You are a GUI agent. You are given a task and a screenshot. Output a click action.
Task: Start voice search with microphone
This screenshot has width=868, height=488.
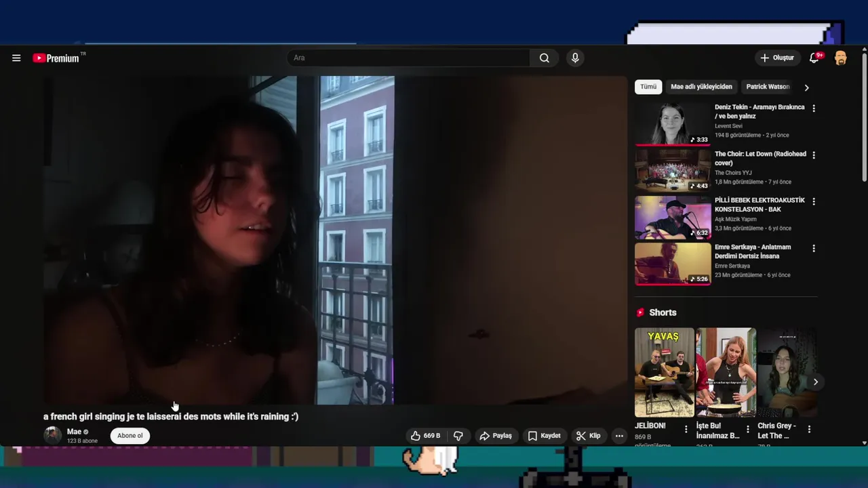point(575,58)
